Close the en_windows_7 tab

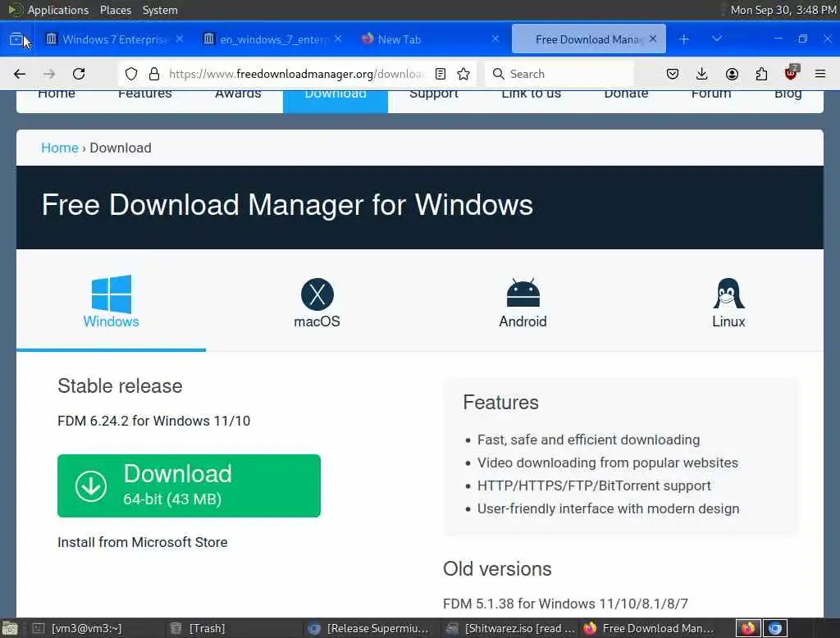point(338,39)
